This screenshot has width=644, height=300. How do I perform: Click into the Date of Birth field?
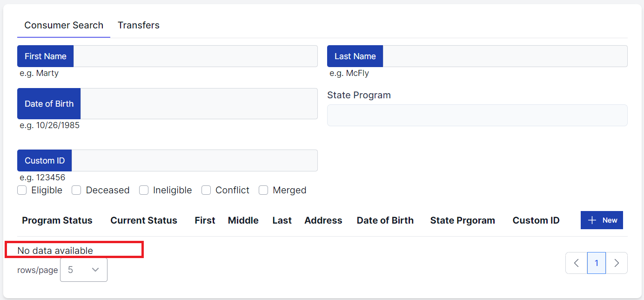(199, 104)
